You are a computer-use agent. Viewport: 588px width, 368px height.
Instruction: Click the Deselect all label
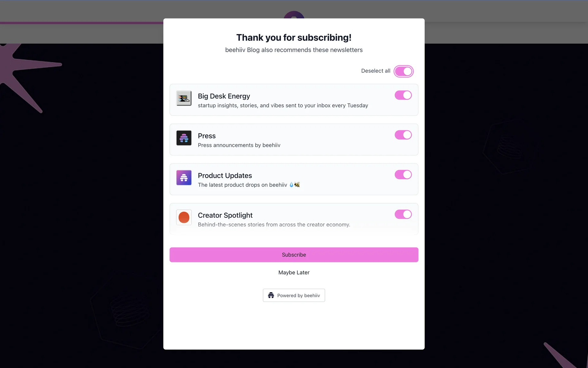tap(375, 71)
